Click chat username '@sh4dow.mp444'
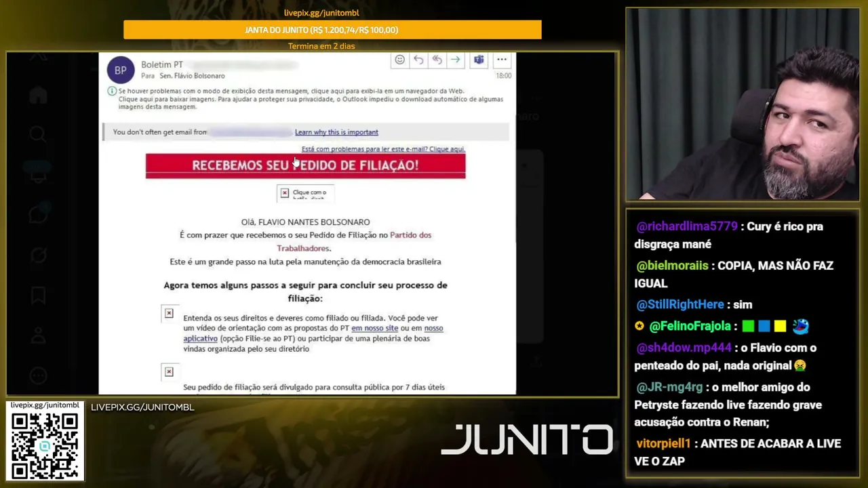 point(684,348)
